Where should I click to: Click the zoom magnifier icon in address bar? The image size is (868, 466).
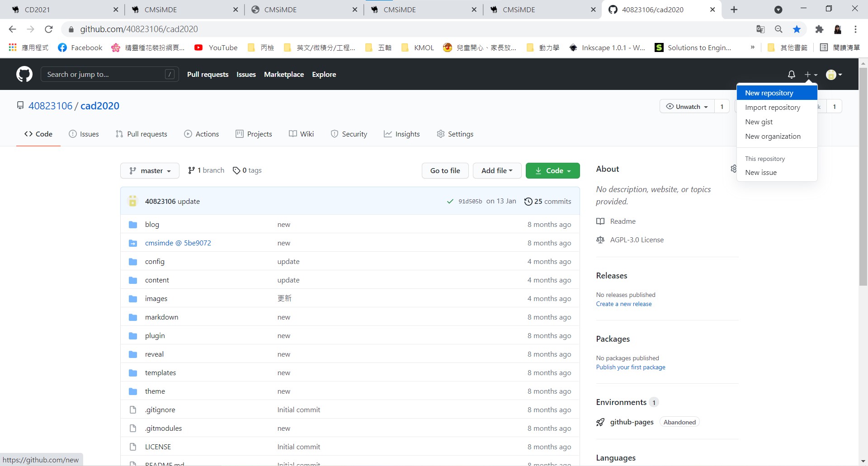click(778, 29)
